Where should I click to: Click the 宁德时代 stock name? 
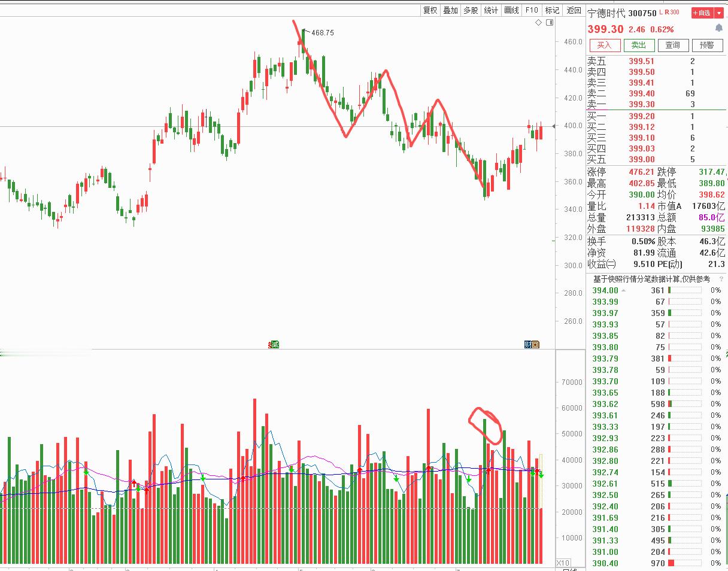[x=606, y=13]
